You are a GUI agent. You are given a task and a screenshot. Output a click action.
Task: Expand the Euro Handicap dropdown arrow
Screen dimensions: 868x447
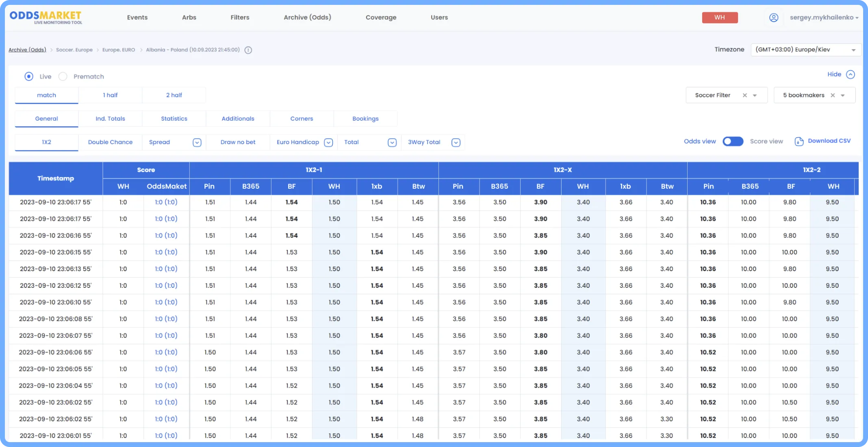point(328,143)
